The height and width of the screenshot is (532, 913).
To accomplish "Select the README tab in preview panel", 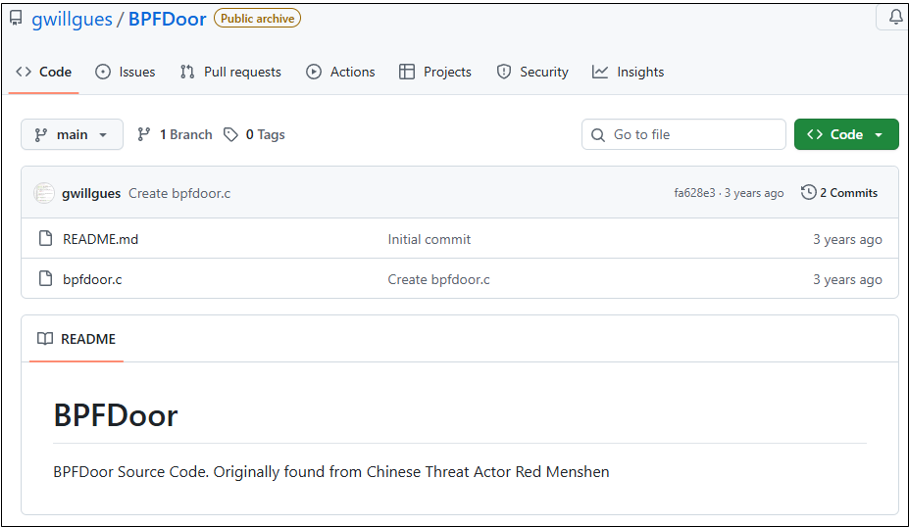I will coord(76,339).
